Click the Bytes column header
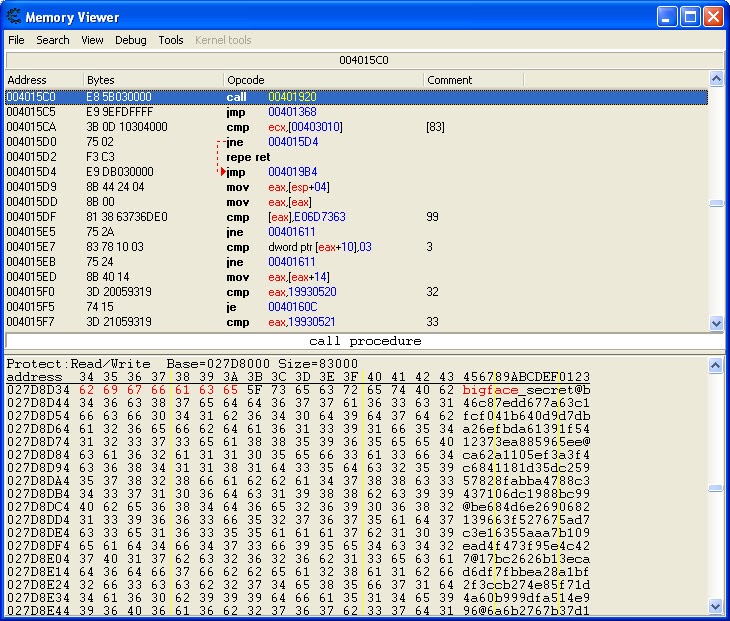Image resolution: width=730 pixels, height=621 pixels. [x=153, y=80]
